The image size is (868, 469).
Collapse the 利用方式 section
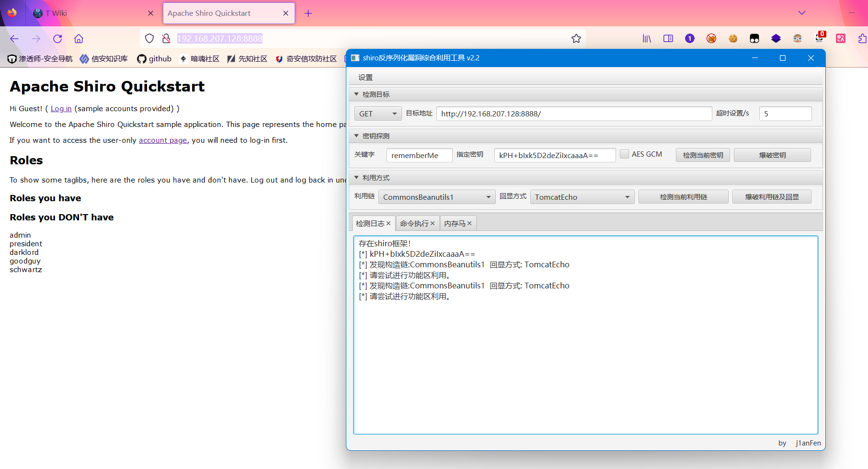point(356,178)
